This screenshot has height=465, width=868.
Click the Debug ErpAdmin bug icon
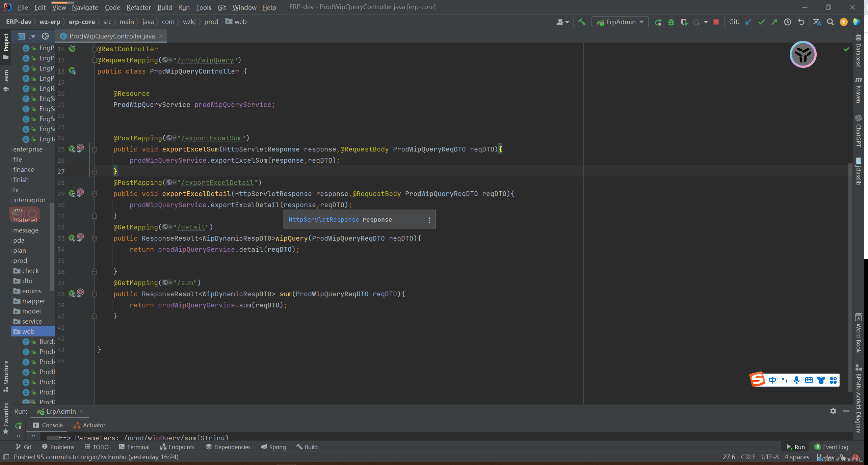[671, 22]
